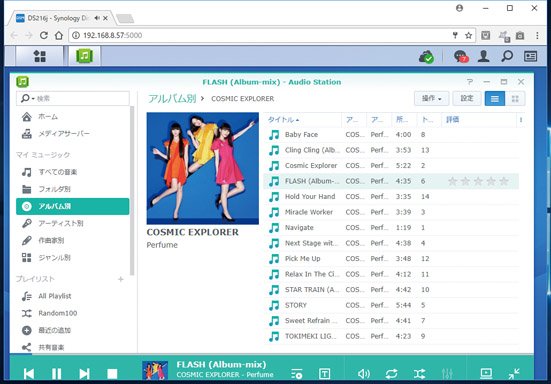Open 最近の追加 playlist
551x384 pixels.
[x=72, y=331]
